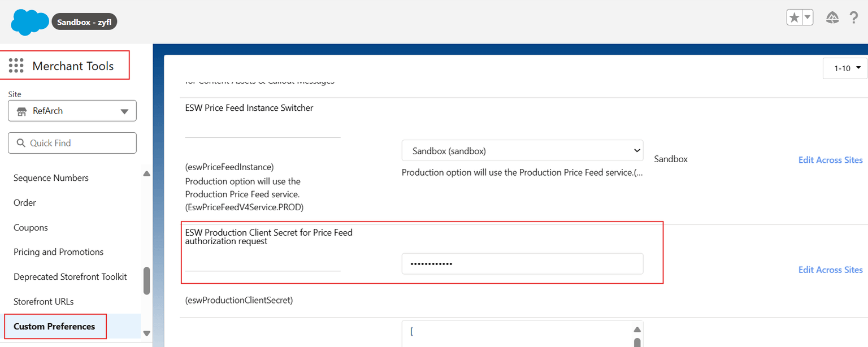Click the storefront icon in site selector
This screenshot has height=347, width=868.
pyautogui.click(x=21, y=111)
